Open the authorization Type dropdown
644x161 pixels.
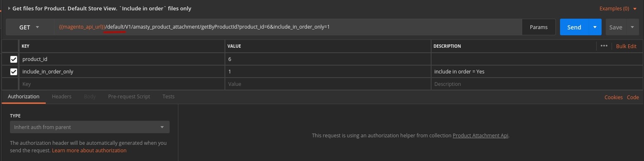[90, 127]
